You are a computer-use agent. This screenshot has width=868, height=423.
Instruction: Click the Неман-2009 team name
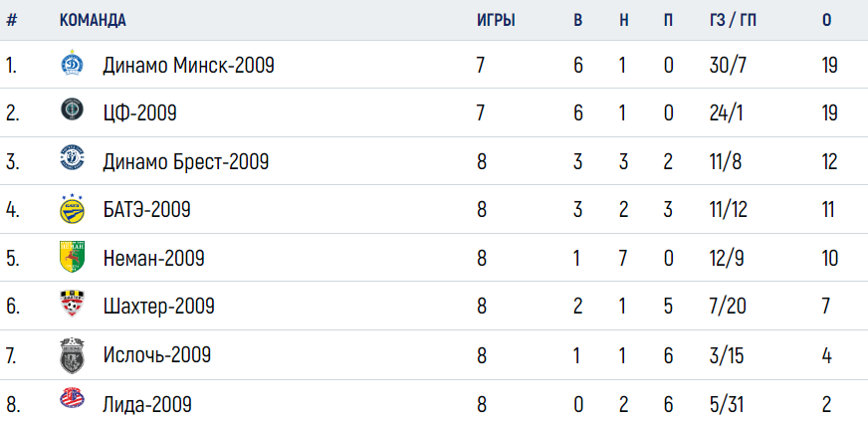[x=153, y=259]
